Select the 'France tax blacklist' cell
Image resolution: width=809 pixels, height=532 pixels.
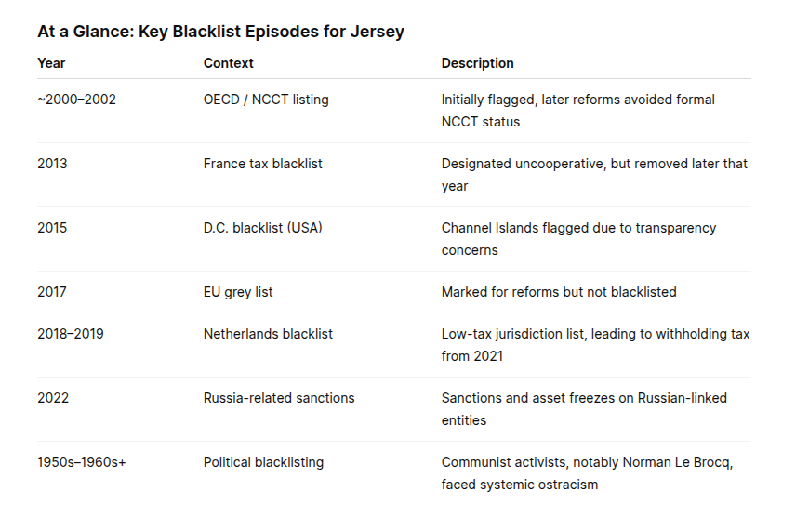pyautogui.click(x=262, y=164)
